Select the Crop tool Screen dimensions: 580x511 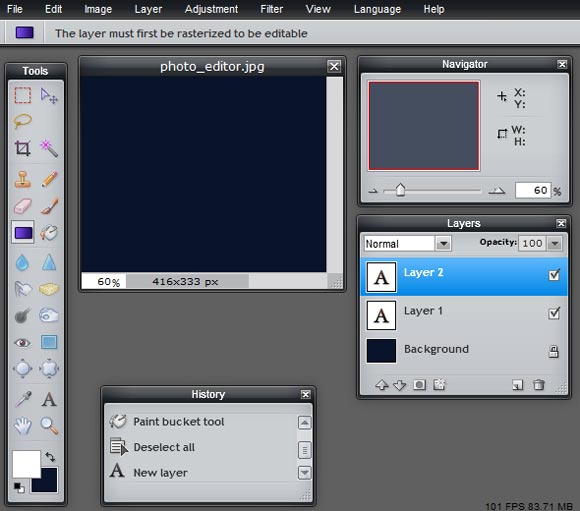click(23, 148)
